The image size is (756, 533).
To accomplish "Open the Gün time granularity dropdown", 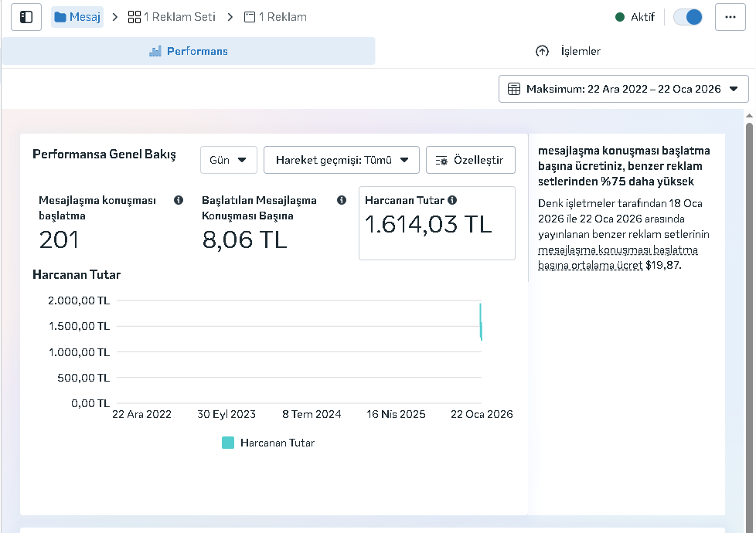I will (228, 160).
